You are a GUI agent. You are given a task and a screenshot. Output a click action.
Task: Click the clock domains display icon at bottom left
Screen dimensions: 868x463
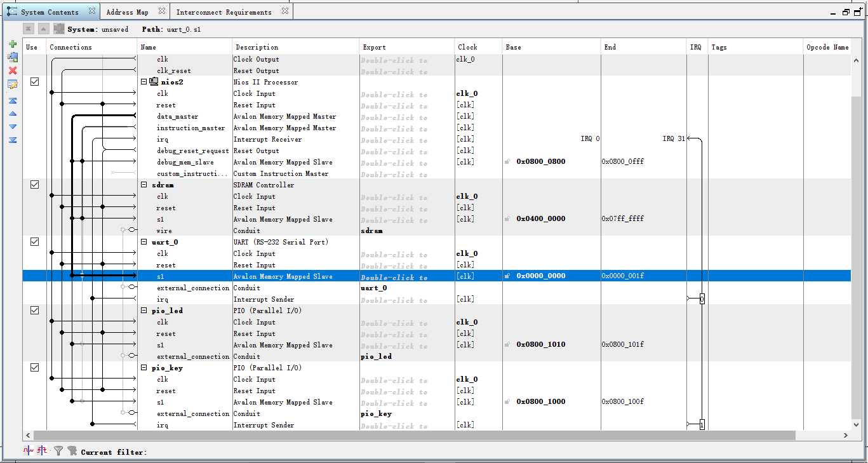(29, 450)
